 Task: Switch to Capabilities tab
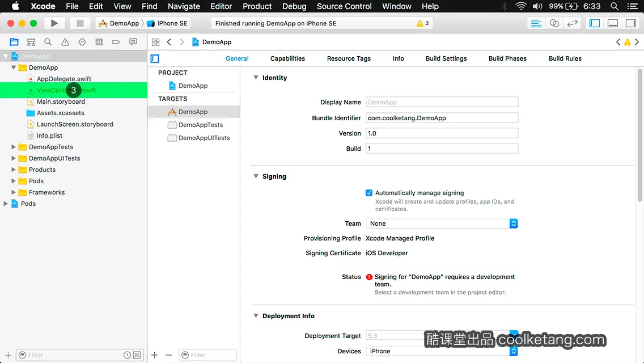tap(287, 58)
